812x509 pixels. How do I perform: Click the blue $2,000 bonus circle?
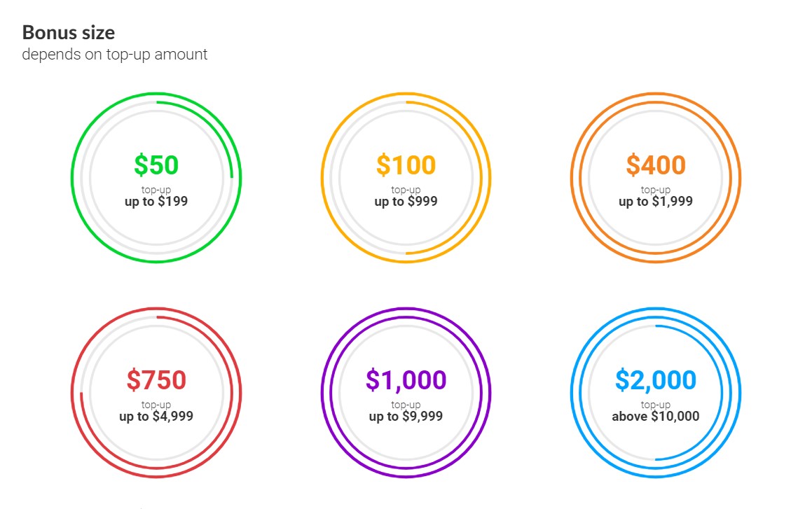pyautogui.click(x=656, y=393)
